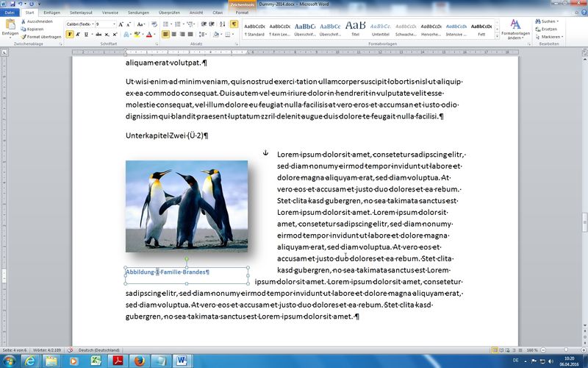Viewport: 588px width, 368px height.
Task: Click the zoom slider handle in status bar
Action: [x=566, y=350]
